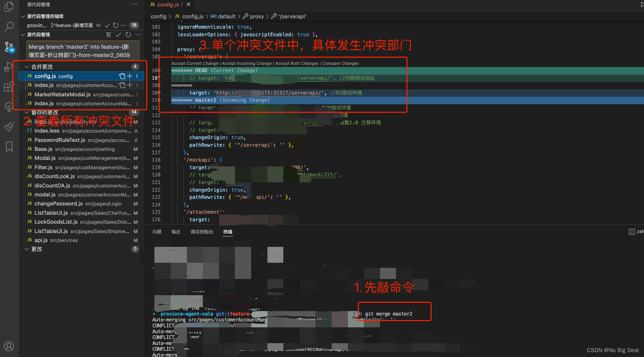The height and width of the screenshot is (357, 644).
Task: Click Accept Current Change link
Action: tap(195, 64)
